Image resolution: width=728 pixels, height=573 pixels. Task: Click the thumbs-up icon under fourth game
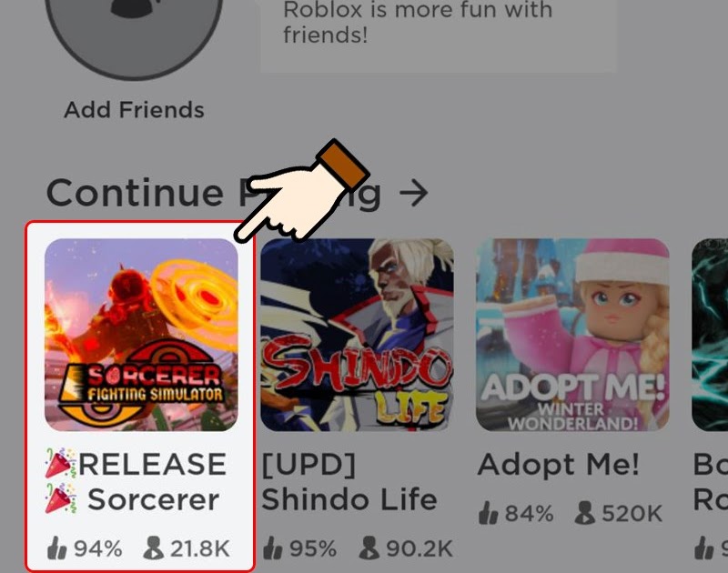(x=704, y=548)
